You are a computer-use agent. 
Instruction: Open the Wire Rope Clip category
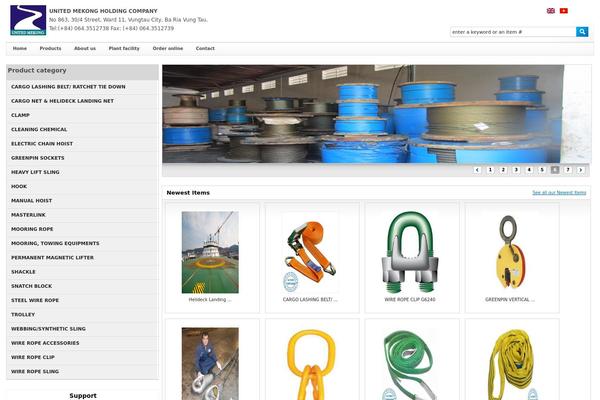click(x=82, y=357)
